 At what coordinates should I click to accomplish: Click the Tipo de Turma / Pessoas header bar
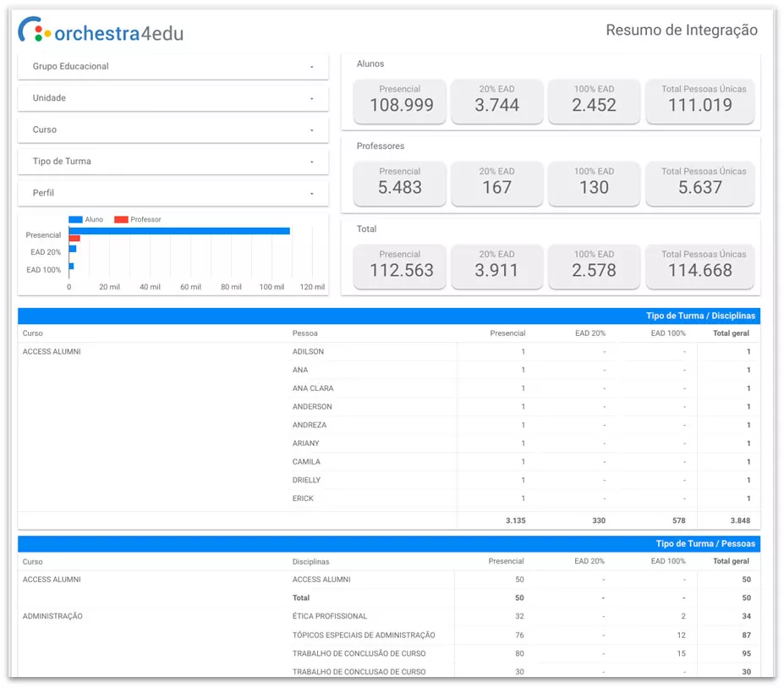click(x=388, y=543)
